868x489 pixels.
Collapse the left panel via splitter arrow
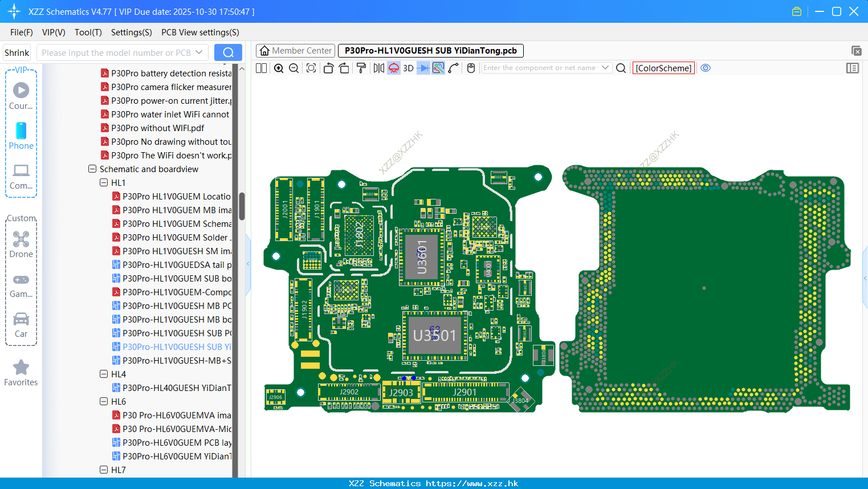[248, 264]
